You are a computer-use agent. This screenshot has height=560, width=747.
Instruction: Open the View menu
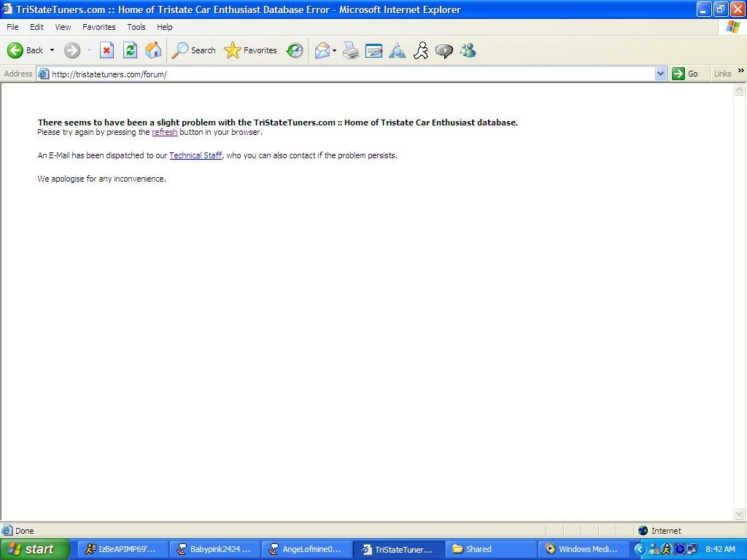point(63,27)
